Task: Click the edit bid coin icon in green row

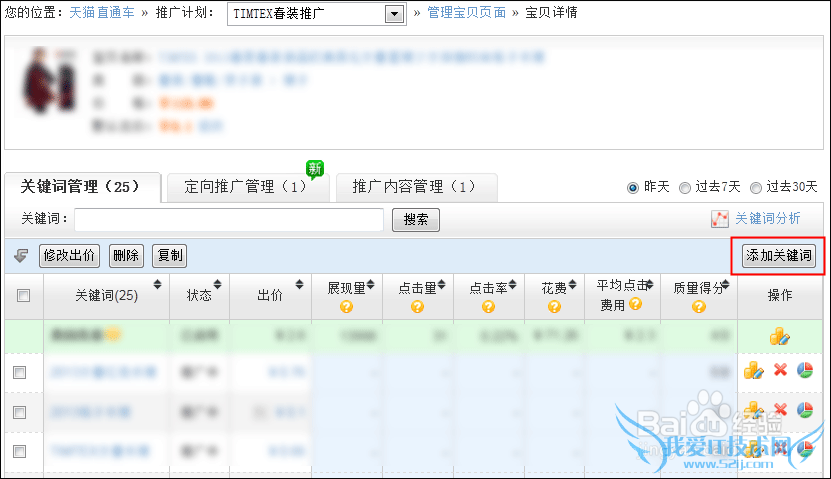Action: 780,336
